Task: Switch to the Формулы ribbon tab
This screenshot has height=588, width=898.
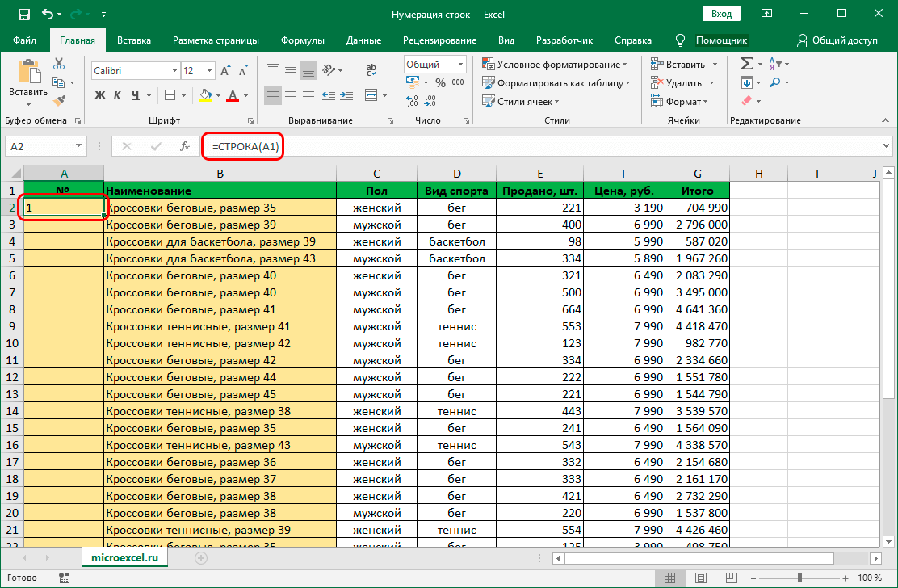Action: (x=303, y=40)
